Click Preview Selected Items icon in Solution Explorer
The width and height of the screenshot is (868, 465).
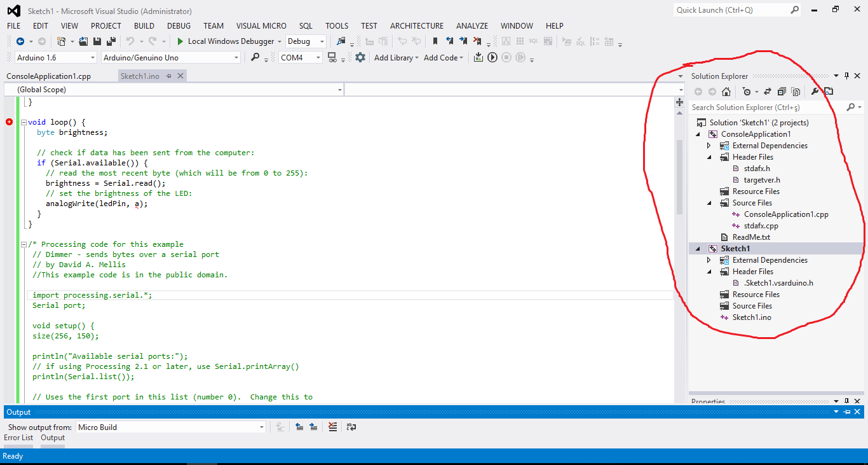829,92
